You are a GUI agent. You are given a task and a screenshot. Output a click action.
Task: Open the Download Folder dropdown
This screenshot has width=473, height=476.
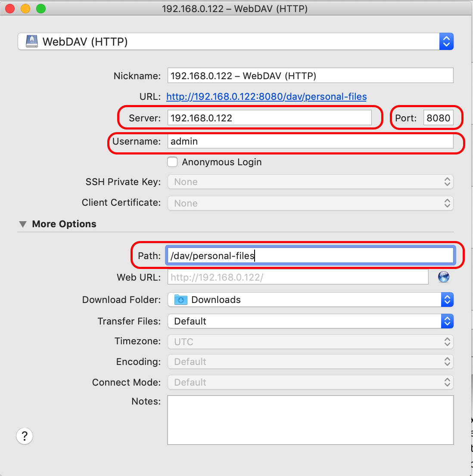click(311, 300)
